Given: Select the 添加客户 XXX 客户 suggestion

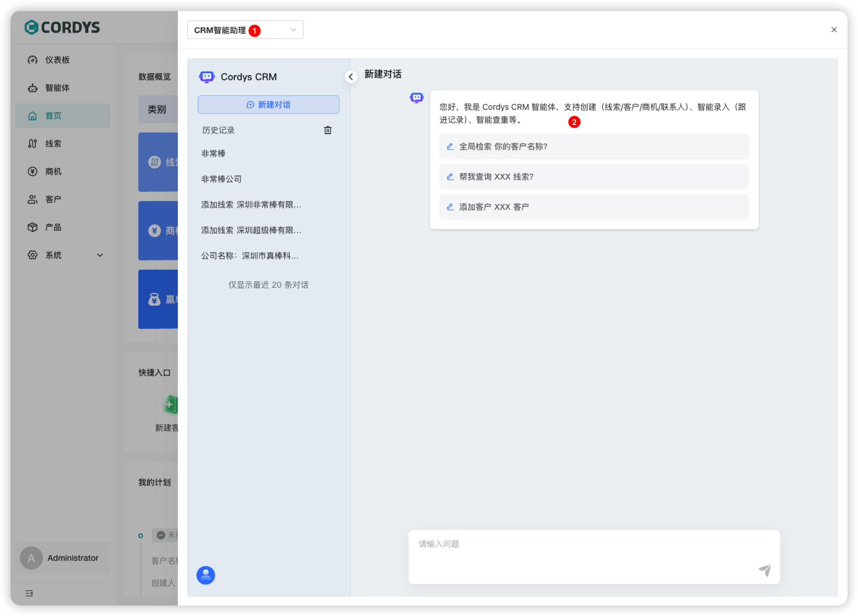Looking at the screenshot, I should click(x=594, y=207).
